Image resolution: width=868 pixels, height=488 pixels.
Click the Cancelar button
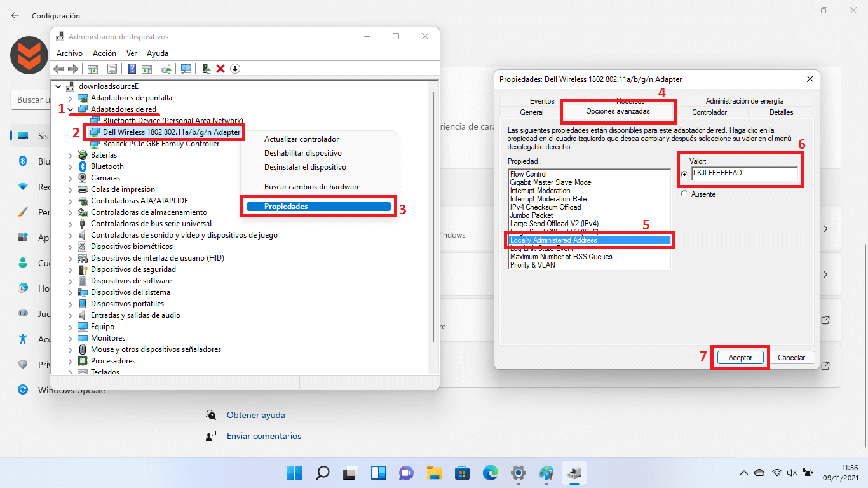(792, 358)
